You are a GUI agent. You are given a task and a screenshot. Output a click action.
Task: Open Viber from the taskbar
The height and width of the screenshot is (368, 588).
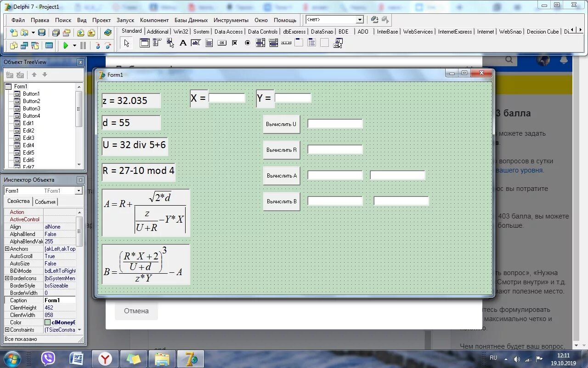(48, 359)
